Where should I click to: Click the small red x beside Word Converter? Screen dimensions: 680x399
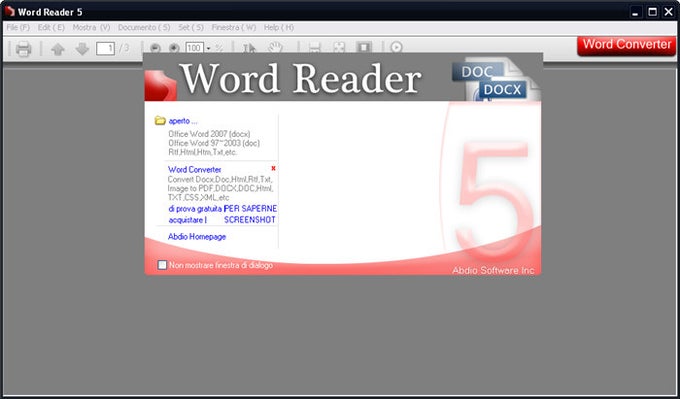273,168
